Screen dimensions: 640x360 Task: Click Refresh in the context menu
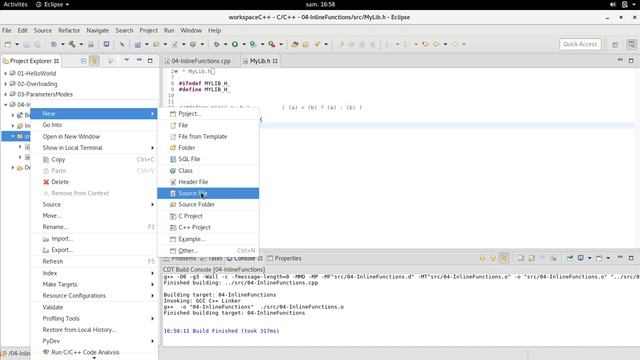click(94, 261)
